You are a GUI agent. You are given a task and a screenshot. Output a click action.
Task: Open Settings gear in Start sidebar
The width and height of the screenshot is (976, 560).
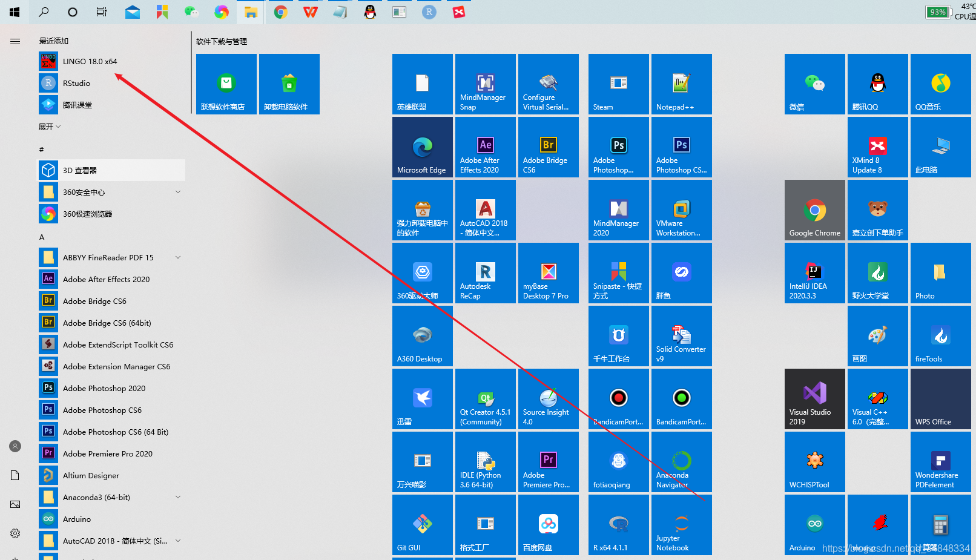pos(15,533)
